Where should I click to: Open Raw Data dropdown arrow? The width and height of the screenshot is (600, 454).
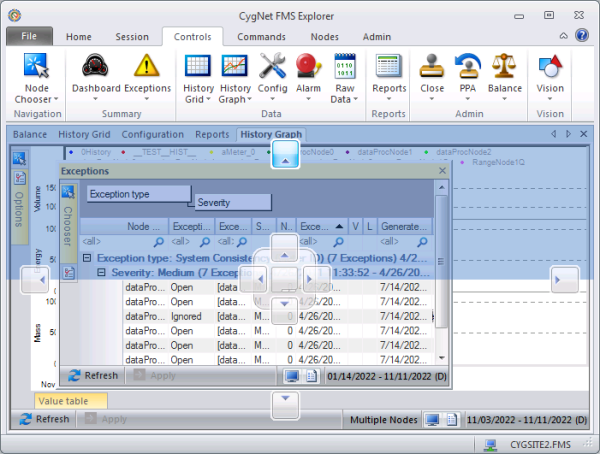click(x=355, y=99)
